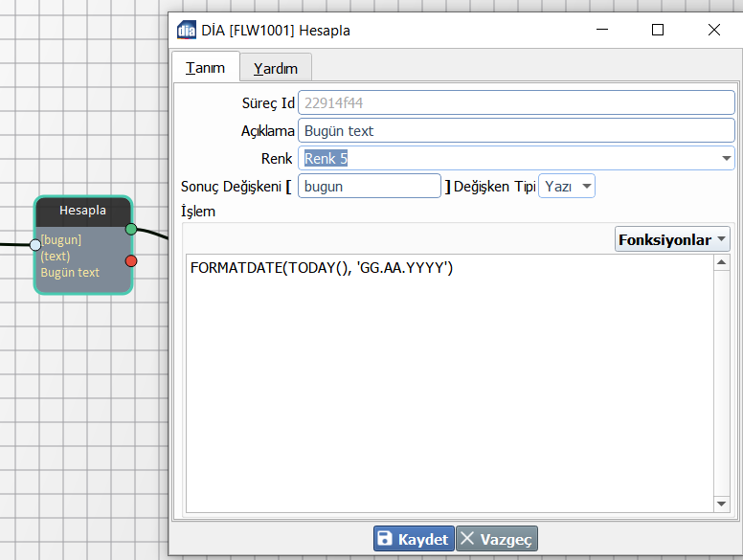Click the green output port on Hesapla node
The width and height of the screenshot is (743, 560).
tap(131, 229)
